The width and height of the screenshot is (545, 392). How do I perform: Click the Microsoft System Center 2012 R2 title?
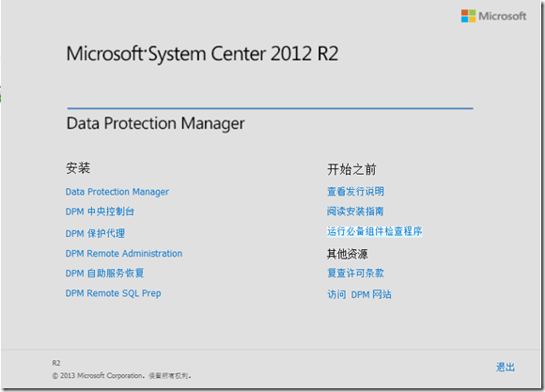[x=202, y=54]
